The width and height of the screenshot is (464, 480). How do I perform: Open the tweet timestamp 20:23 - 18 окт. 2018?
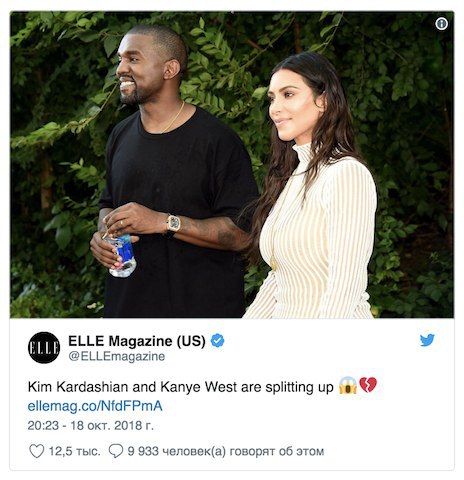click(91, 426)
